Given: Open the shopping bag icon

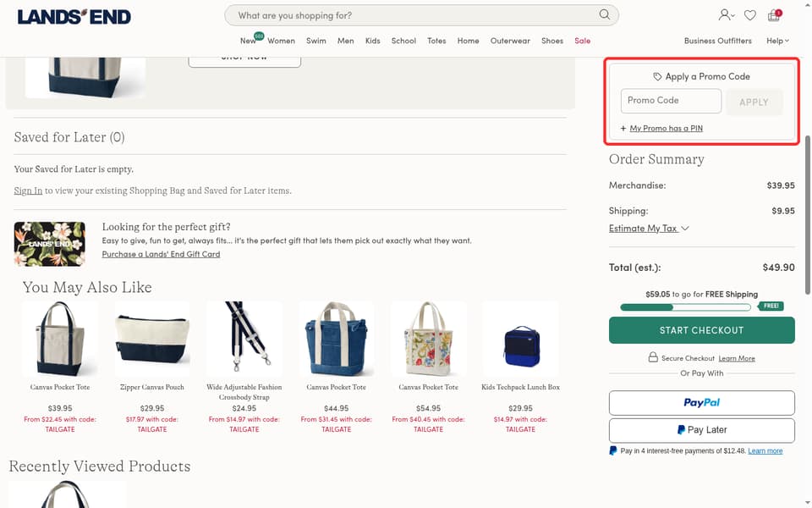Looking at the screenshot, I should coord(774,15).
